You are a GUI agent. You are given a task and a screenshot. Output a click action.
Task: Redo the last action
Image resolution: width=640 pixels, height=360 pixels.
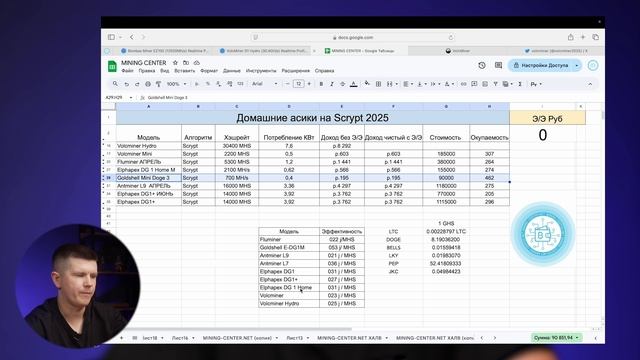[x=137, y=84]
